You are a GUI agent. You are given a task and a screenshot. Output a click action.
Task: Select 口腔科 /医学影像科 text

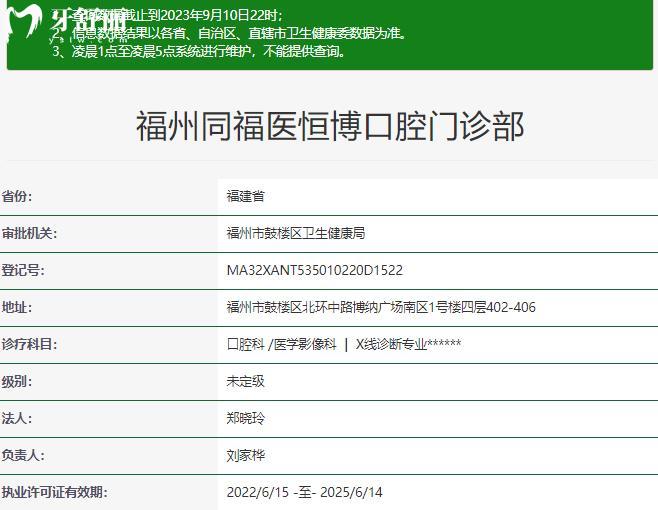[x=282, y=344]
